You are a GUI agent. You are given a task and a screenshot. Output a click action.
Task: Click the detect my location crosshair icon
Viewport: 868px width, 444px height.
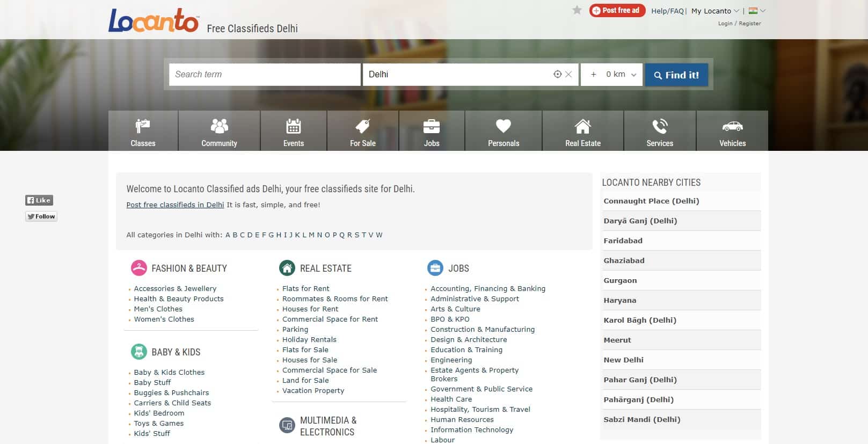coord(558,75)
